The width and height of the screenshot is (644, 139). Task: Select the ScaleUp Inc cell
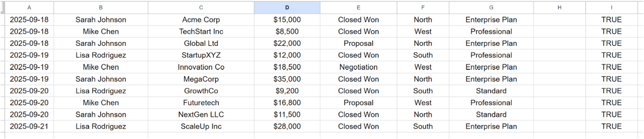(x=201, y=126)
